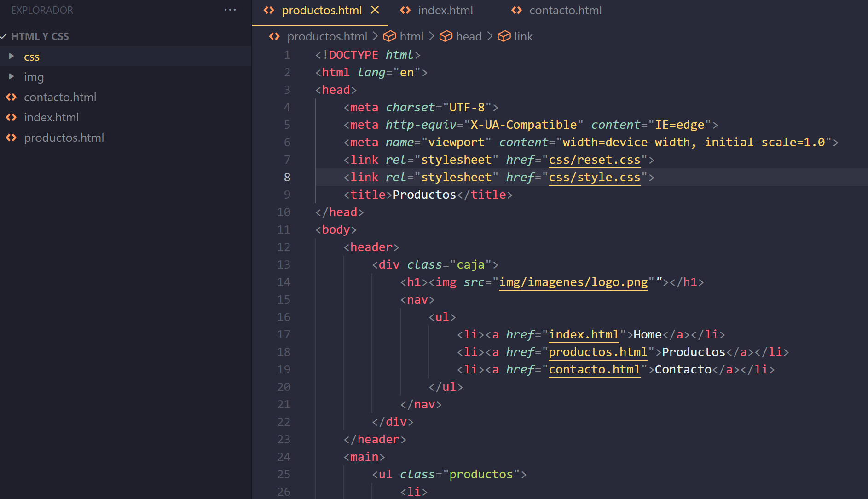Expand the css folder arrow
This screenshot has height=499, width=868.
point(12,56)
